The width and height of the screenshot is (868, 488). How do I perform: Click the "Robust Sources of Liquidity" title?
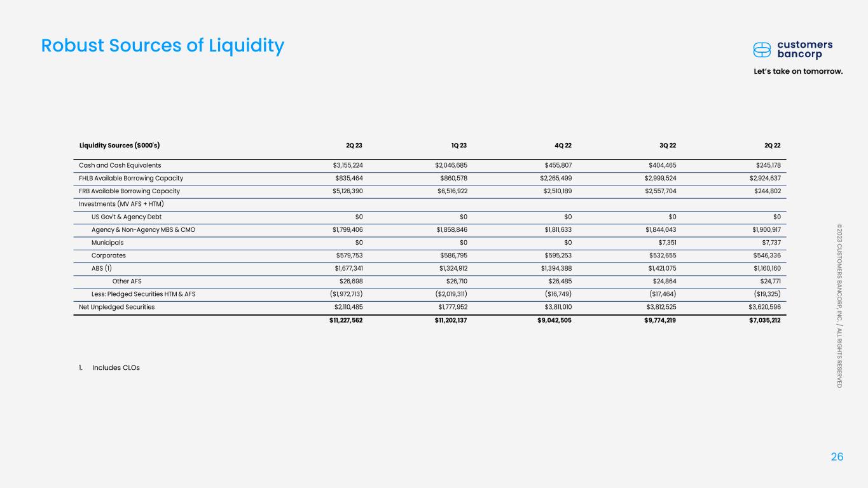[162, 46]
